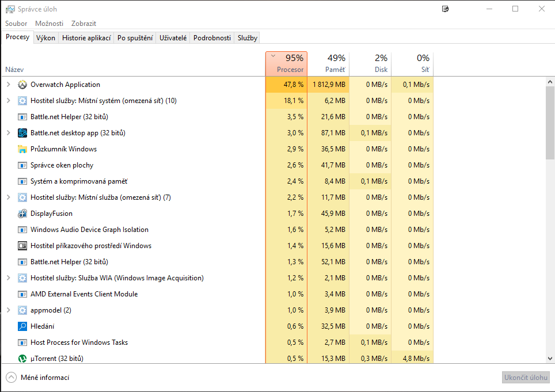The image size is (555, 392).
Task: Click the Ukončit úlohu button
Action: tap(526, 378)
